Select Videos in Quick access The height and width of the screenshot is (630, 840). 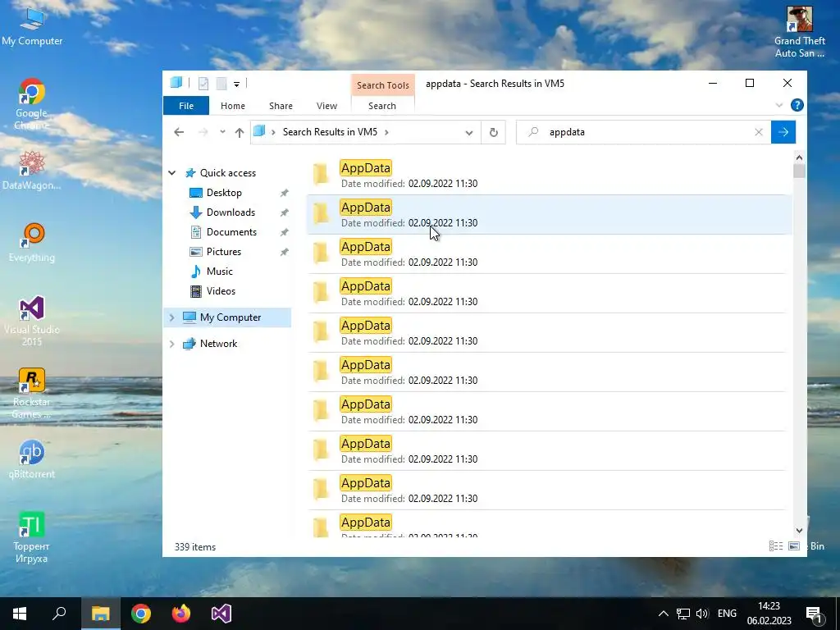click(x=221, y=291)
